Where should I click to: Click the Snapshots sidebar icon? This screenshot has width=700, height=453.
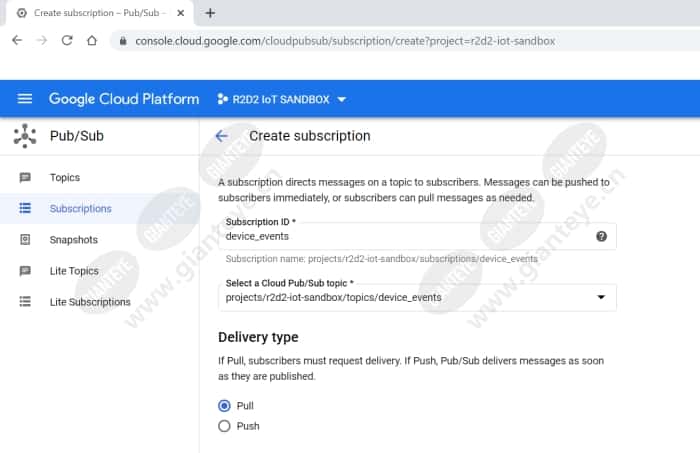(x=25, y=240)
